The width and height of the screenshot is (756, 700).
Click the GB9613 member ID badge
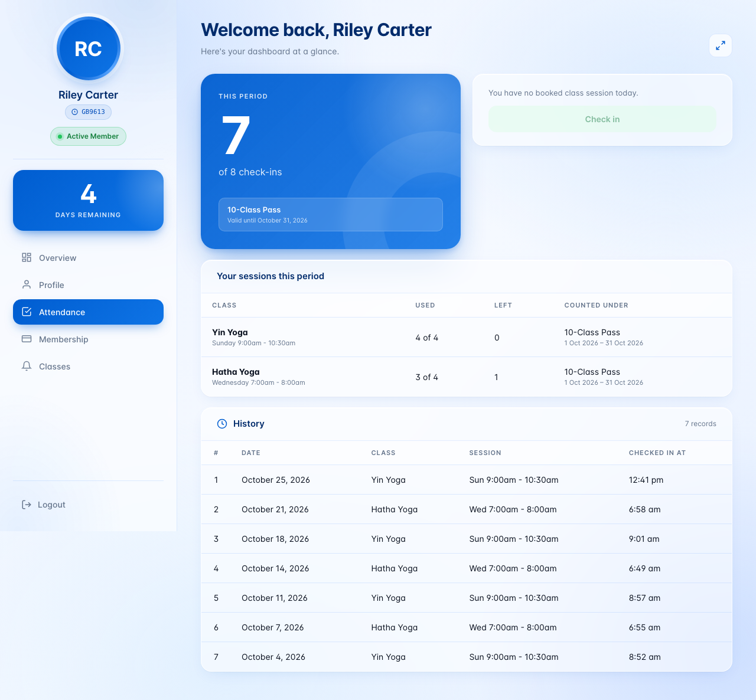pyautogui.click(x=88, y=112)
